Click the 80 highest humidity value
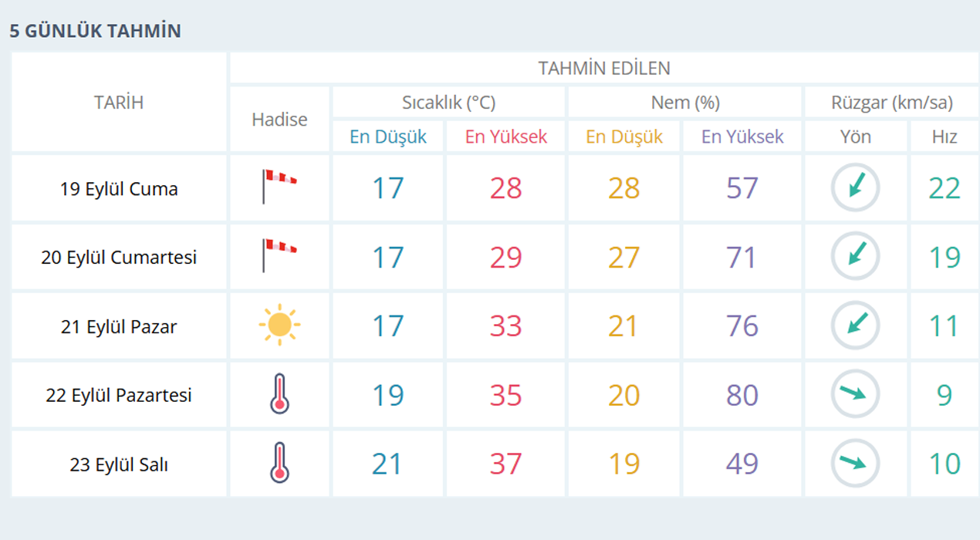 click(x=742, y=395)
